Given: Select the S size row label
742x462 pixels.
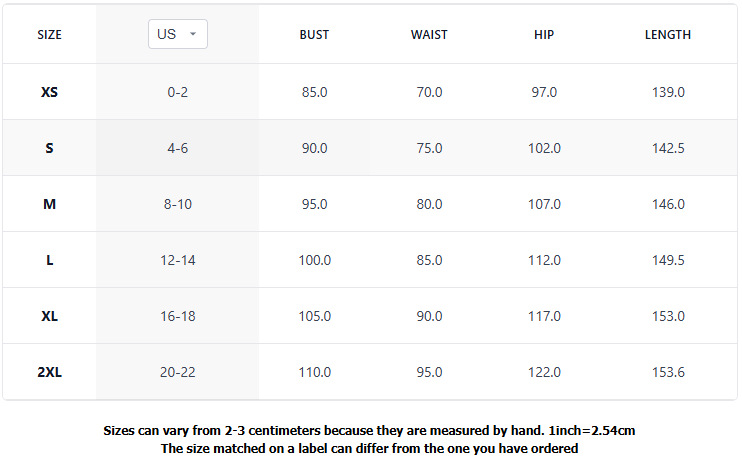Looking at the screenshot, I should tap(49, 148).
